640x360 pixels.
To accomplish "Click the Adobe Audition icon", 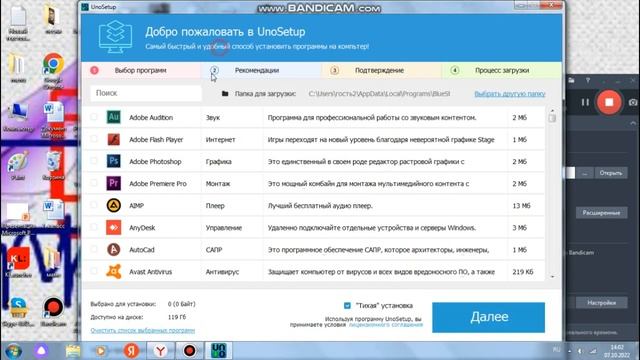I will [113, 117].
